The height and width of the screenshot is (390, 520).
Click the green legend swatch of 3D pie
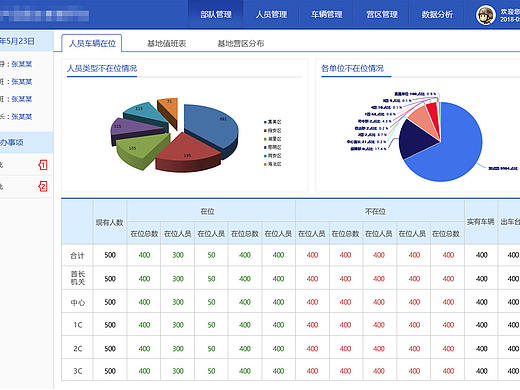[265, 139]
